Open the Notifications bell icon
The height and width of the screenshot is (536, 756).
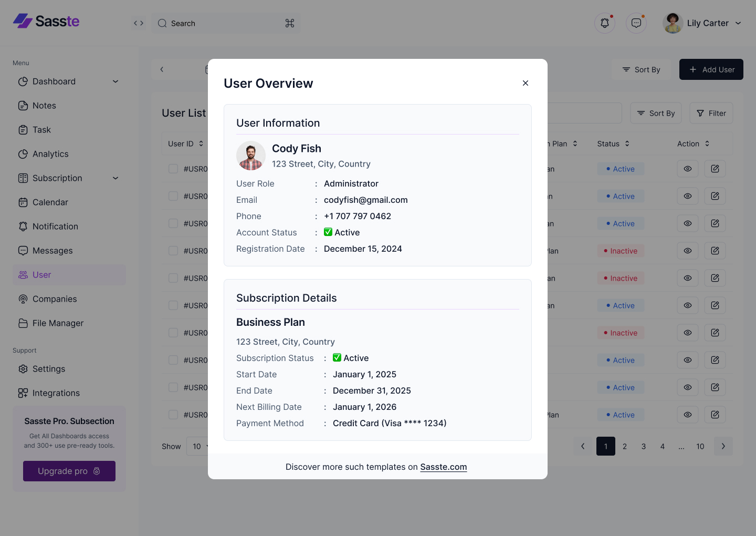[x=604, y=23]
